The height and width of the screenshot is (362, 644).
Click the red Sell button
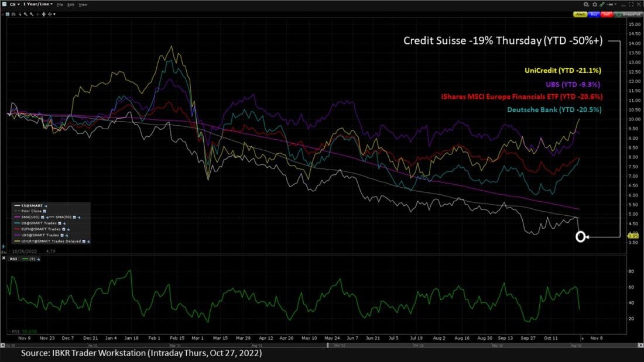coord(607,15)
